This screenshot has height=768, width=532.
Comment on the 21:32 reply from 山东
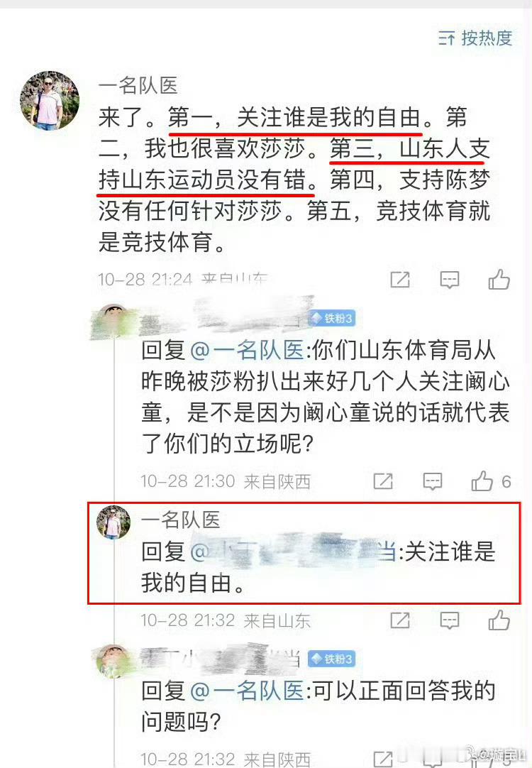point(449,620)
